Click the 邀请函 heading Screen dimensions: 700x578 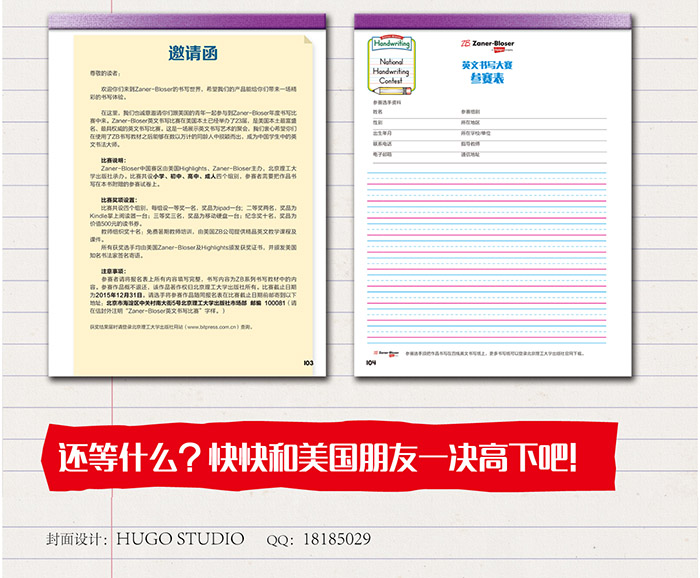click(x=188, y=54)
